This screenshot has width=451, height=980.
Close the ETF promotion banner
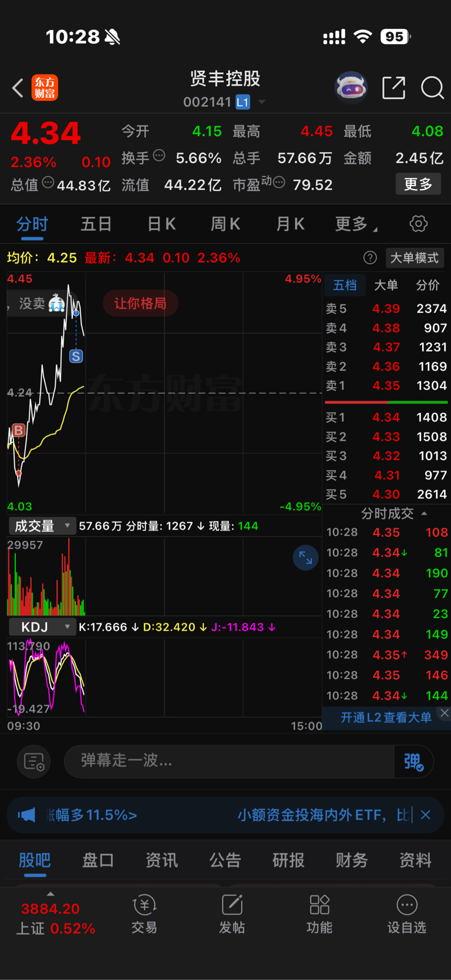click(x=426, y=815)
